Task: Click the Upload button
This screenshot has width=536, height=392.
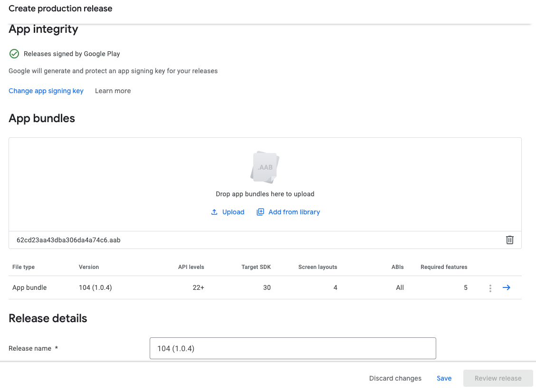Action: [228, 212]
